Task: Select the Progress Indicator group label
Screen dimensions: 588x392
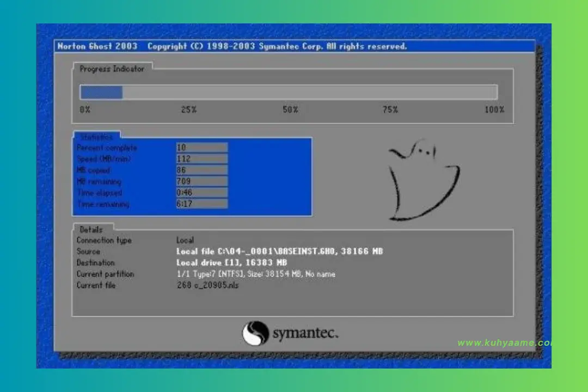Action: tap(112, 69)
